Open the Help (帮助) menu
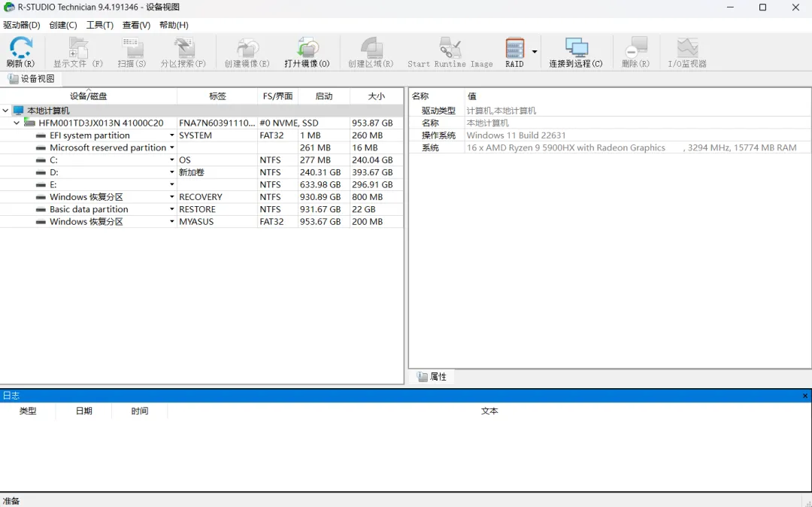This screenshot has width=812, height=507. click(174, 25)
